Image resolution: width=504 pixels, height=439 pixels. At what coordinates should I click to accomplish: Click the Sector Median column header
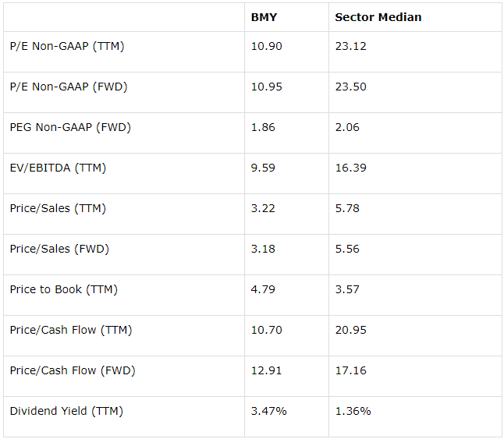tap(378, 17)
